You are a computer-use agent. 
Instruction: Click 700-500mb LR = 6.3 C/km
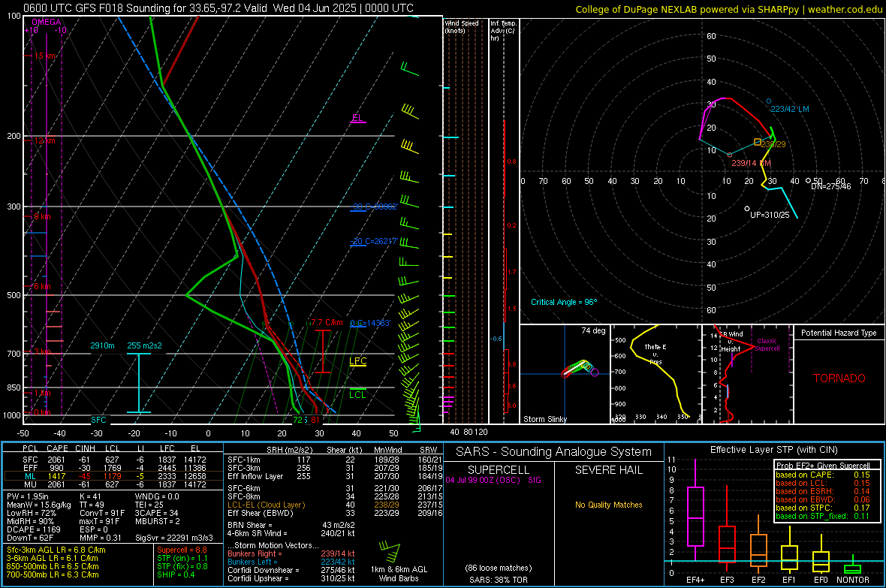pos(53,575)
